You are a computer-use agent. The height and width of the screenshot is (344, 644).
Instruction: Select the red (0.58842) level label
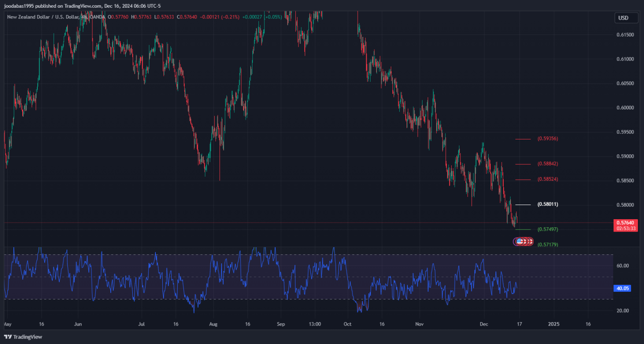point(548,164)
